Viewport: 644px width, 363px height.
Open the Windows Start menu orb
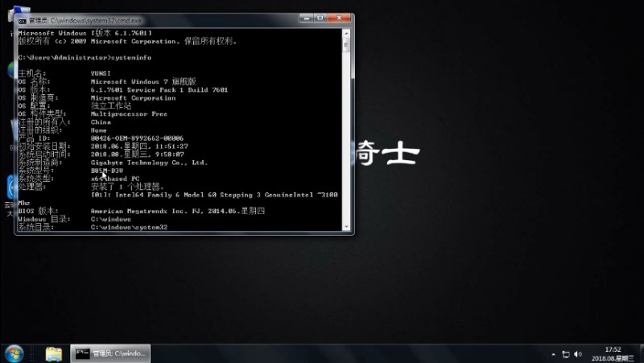coord(14,353)
